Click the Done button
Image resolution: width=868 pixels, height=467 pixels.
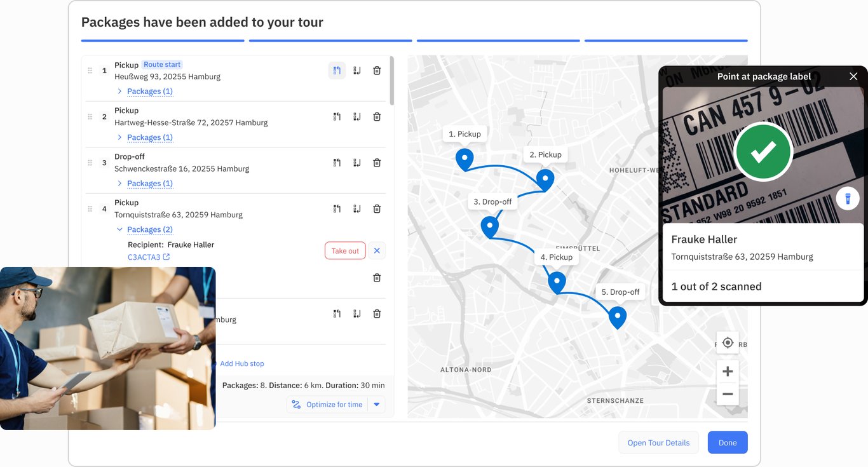click(x=728, y=443)
